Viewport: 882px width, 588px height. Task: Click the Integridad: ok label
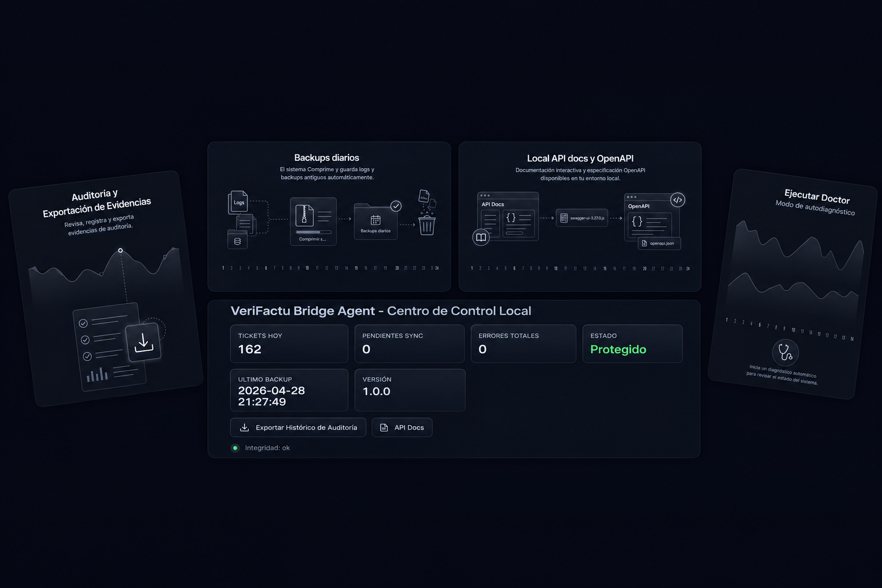click(268, 448)
